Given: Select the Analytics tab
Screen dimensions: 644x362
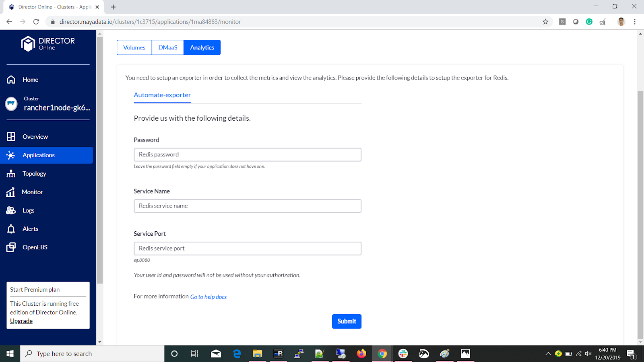Looking at the screenshot, I should click(x=202, y=47).
